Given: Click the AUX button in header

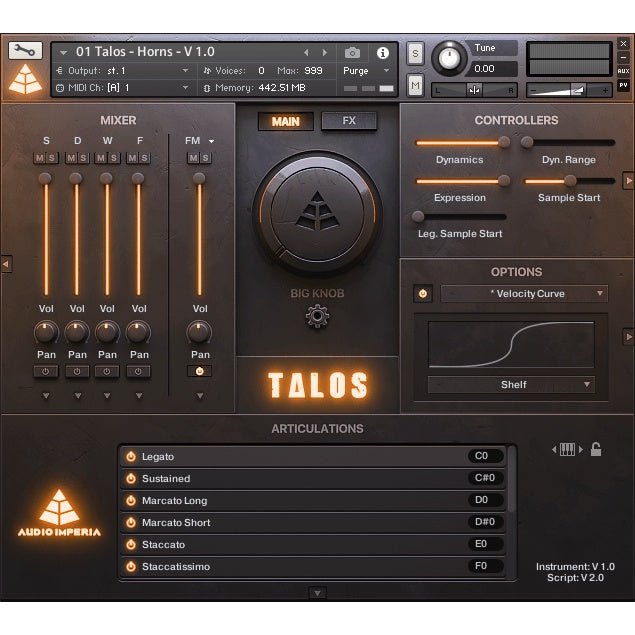Looking at the screenshot, I should (623, 71).
